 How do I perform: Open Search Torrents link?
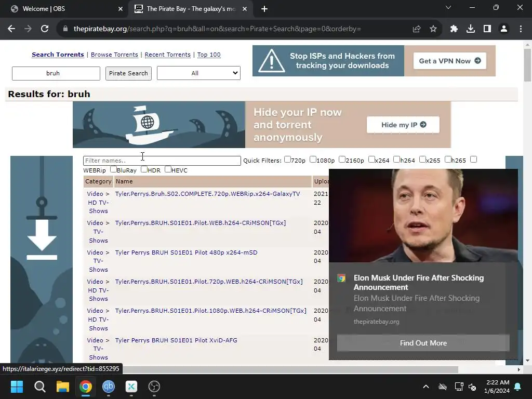(x=58, y=55)
